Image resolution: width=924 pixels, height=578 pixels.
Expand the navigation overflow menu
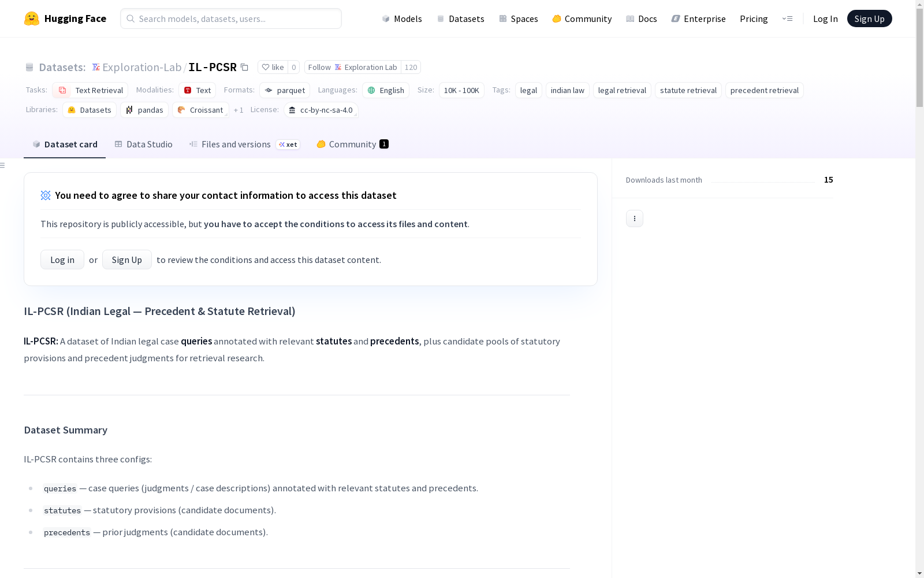[x=787, y=18]
